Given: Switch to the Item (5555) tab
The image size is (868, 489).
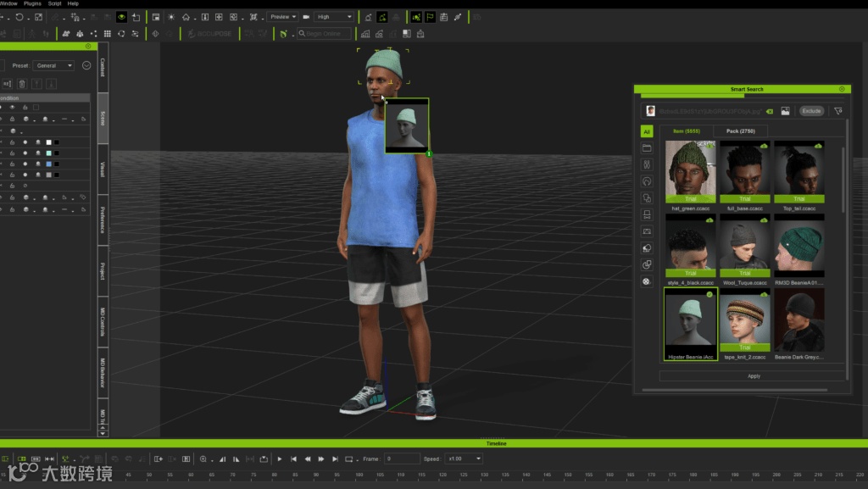Looking at the screenshot, I should pos(686,131).
